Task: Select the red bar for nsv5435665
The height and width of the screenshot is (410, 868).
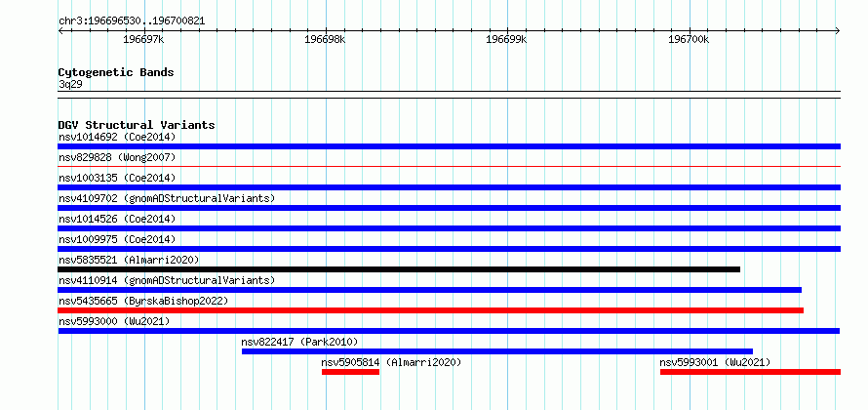Action: (431, 310)
